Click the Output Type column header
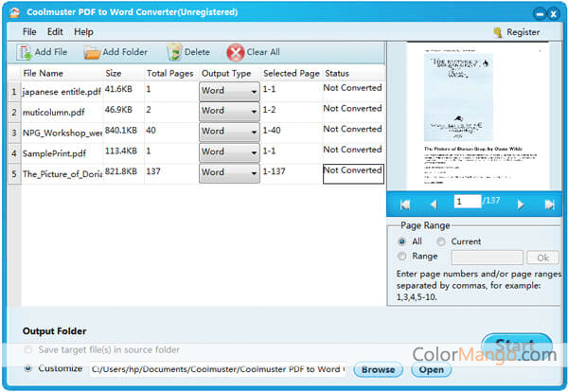Screen dimensions: 568x392 (x=226, y=74)
